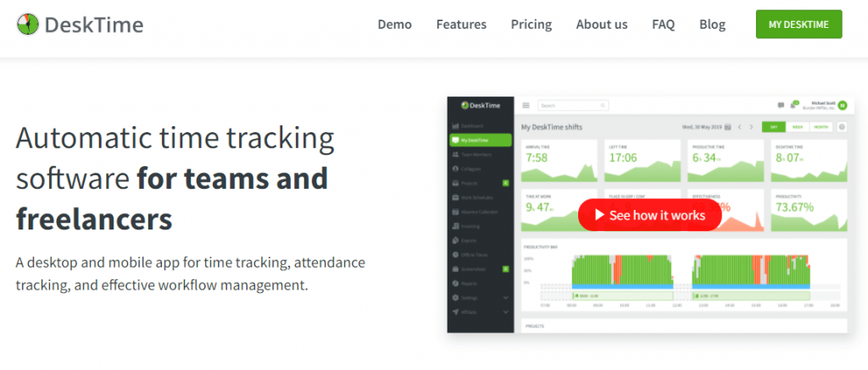The width and height of the screenshot is (868, 370).
Task: Click the afternoon shift time range bar
Action: 751,296
